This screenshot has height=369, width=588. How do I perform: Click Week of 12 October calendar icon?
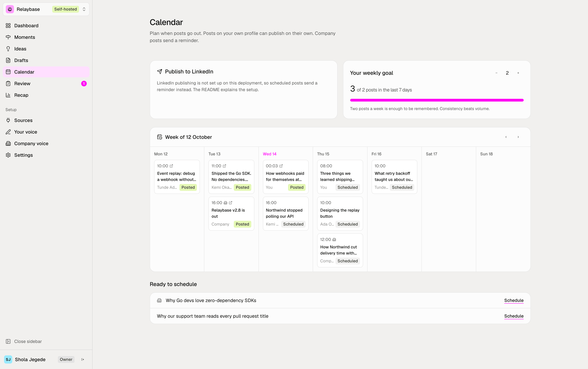[x=160, y=137]
